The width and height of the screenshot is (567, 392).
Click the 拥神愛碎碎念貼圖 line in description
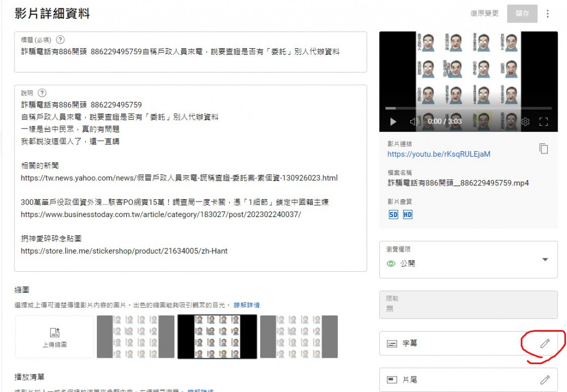pos(51,239)
